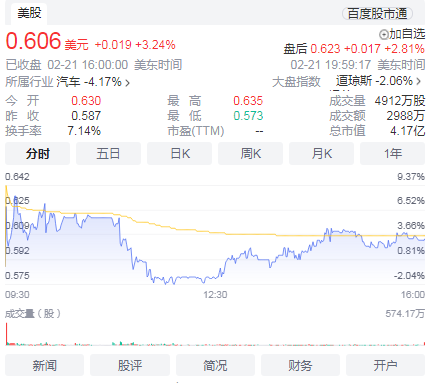Click the 12:30 time axis label
This screenshot has width=447, height=383.
[215, 295]
